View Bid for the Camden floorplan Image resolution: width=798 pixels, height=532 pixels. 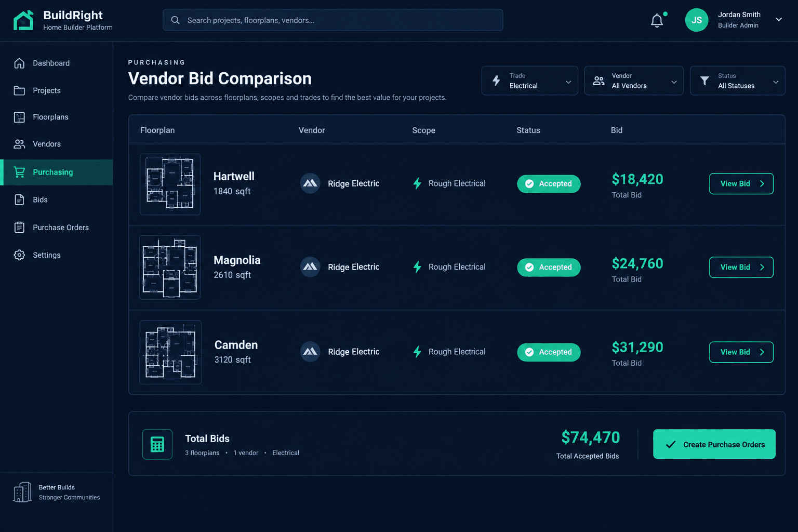click(x=741, y=352)
